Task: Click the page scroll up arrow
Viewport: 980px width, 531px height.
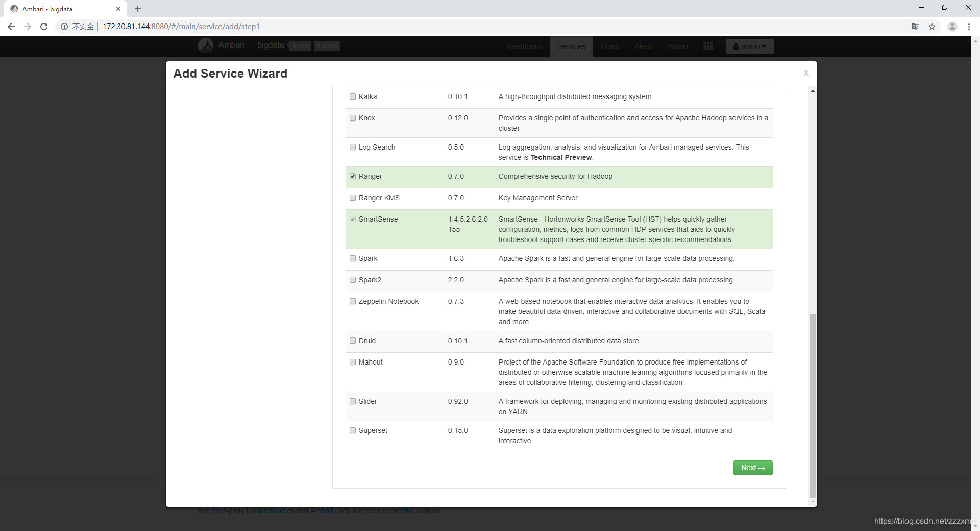Action: coord(975,40)
